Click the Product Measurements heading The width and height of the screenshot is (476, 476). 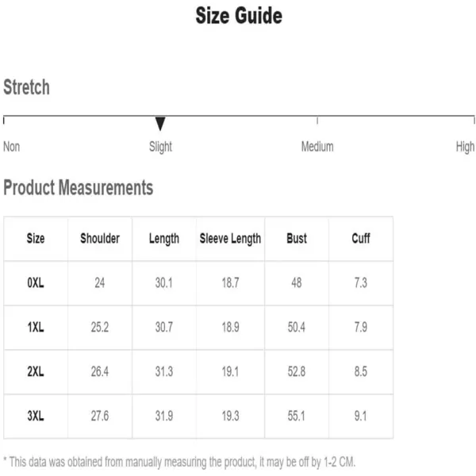click(x=79, y=187)
